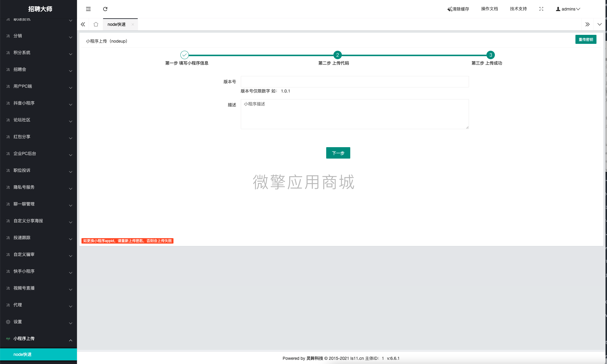Click the sidebar layout toggle icon
The image size is (607, 364).
[x=88, y=9]
